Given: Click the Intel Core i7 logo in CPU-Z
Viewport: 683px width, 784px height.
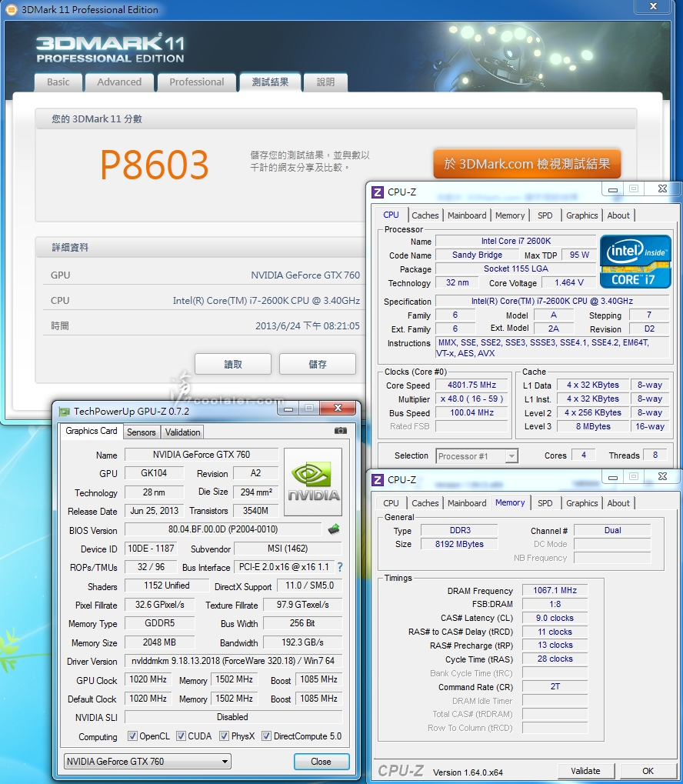Looking at the screenshot, I should (x=635, y=262).
